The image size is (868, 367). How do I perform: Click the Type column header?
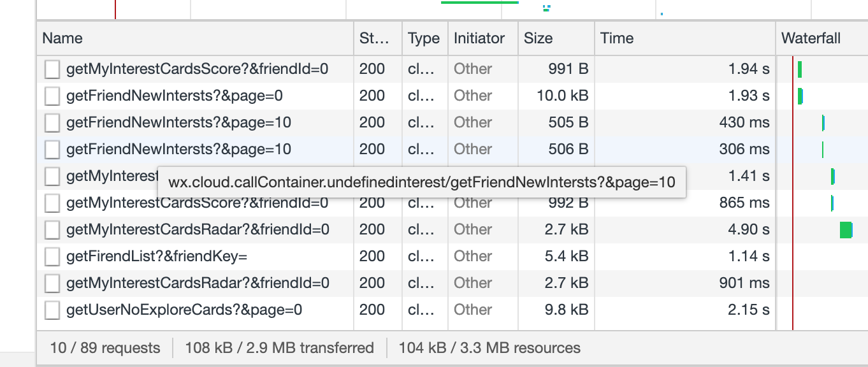tap(424, 38)
